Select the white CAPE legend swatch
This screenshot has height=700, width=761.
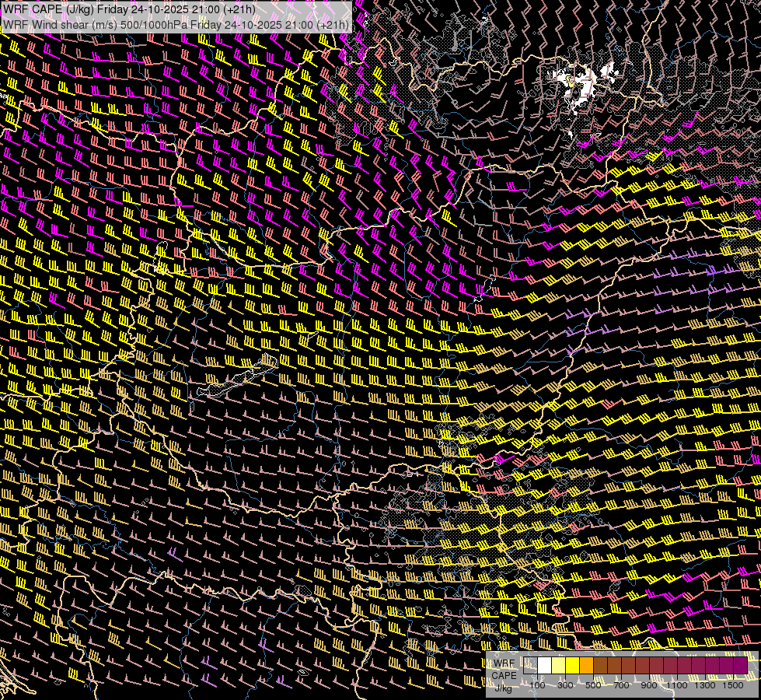coord(545,666)
